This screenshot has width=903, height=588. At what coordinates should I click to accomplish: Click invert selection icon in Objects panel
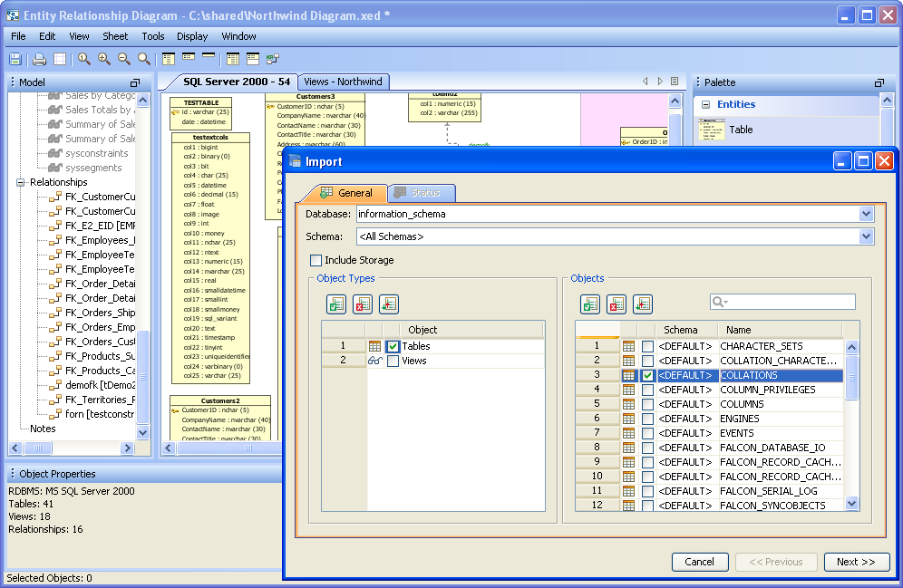coord(643,304)
